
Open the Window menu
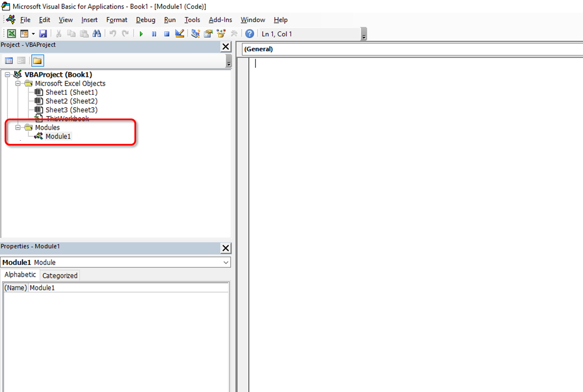click(253, 20)
